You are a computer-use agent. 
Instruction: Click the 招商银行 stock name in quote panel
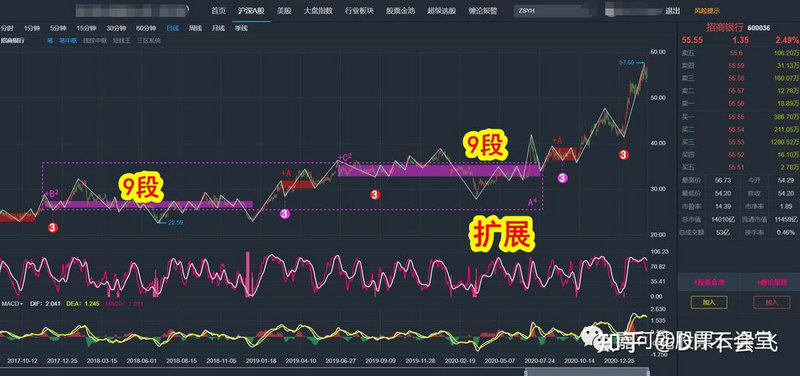pos(723,28)
